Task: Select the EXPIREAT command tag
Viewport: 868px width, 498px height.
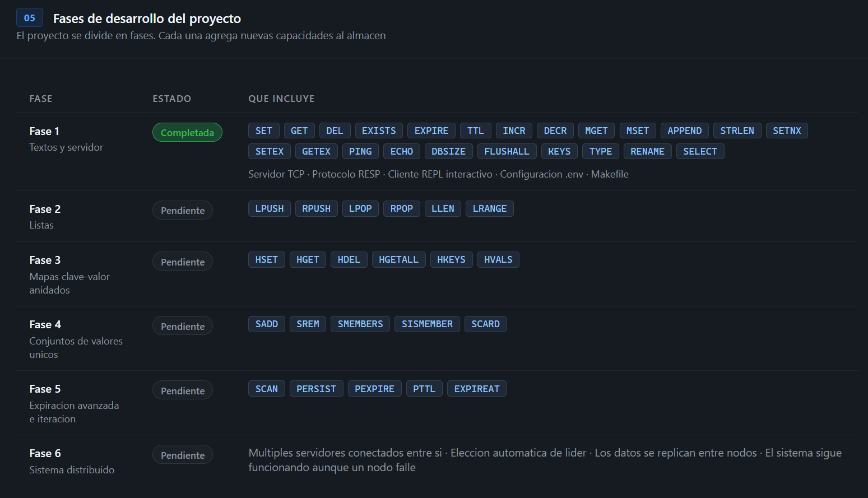Action: coord(477,389)
